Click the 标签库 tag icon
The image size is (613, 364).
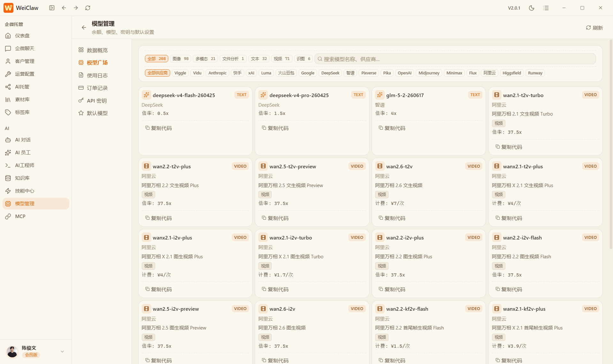pos(8,112)
